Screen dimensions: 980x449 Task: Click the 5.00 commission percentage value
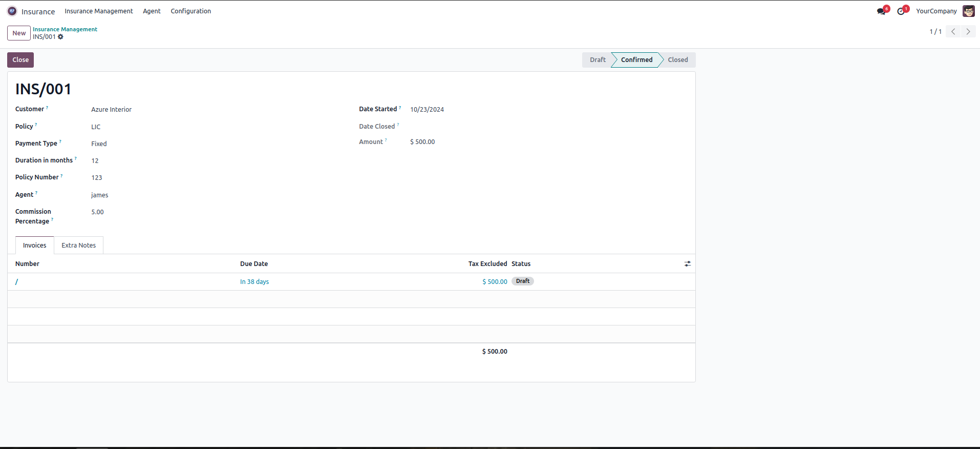click(97, 212)
